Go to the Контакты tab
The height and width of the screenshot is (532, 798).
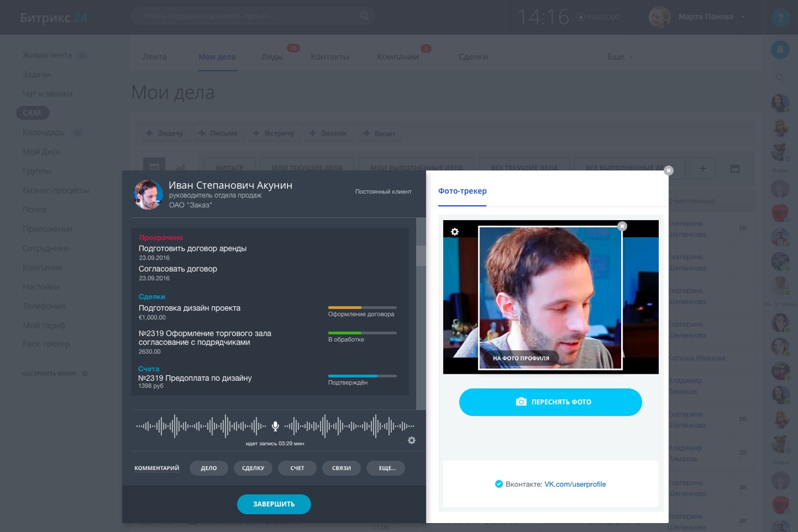(x=330, y=57)
